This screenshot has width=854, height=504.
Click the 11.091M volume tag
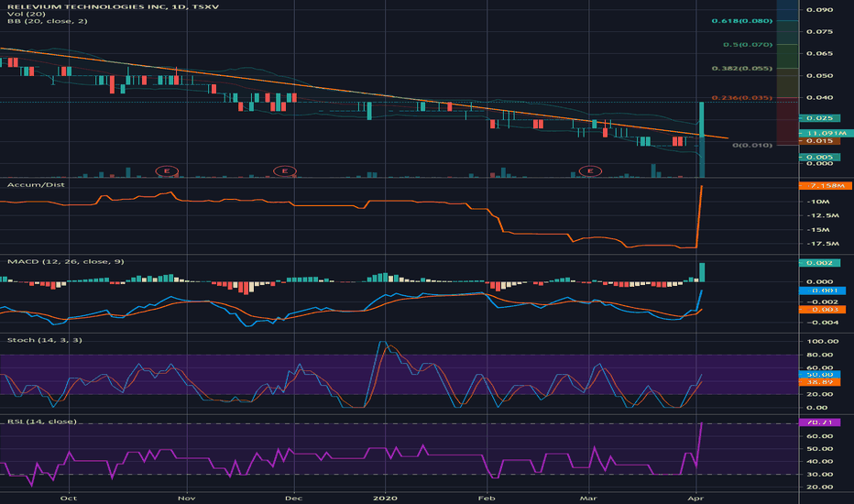[x=827, y=134]
